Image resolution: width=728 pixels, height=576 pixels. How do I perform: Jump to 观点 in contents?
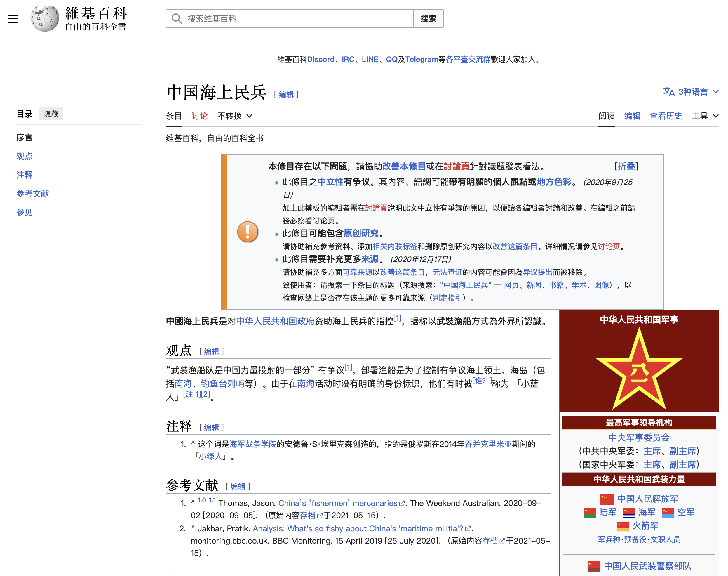pyautogui.click(x=24, y=156)
